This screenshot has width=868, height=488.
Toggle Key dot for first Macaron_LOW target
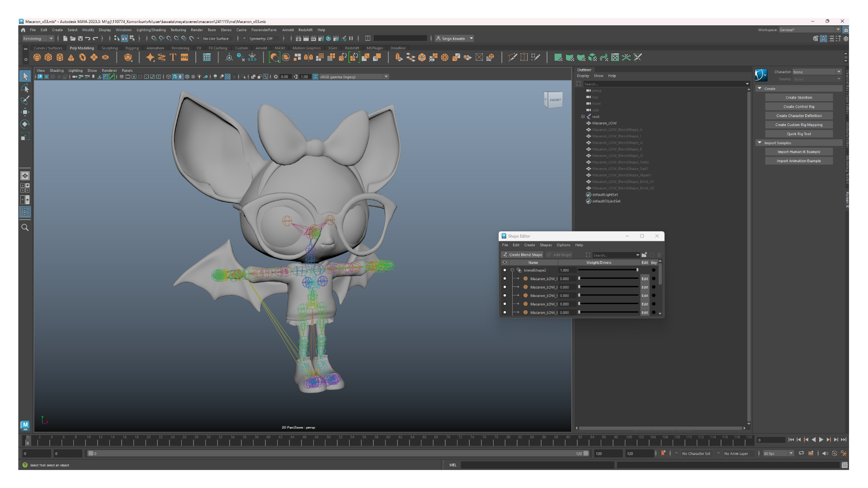click(x=653, y=279)
